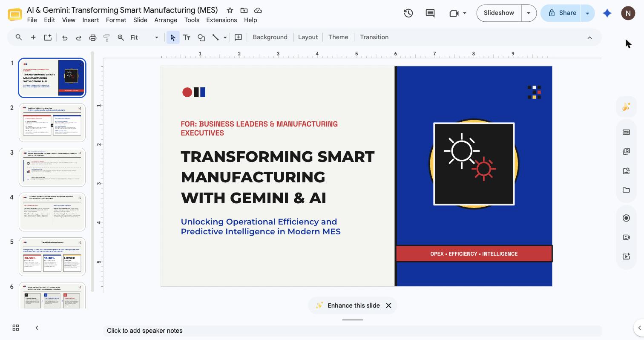This screenshot has height=340, width=644.
Task: Click the presentation title in header
Action: point(122,10)
